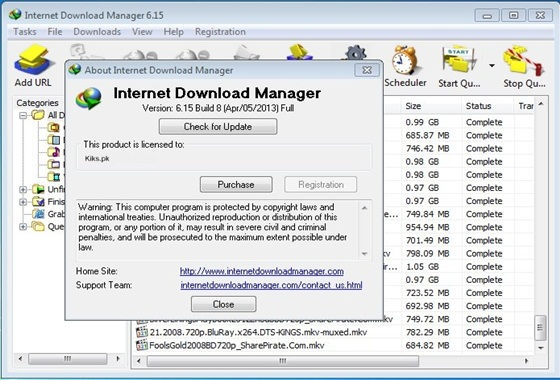Open the Help menu
The height and width of the screenshot is (380, 560).
(x=174, y=32)
